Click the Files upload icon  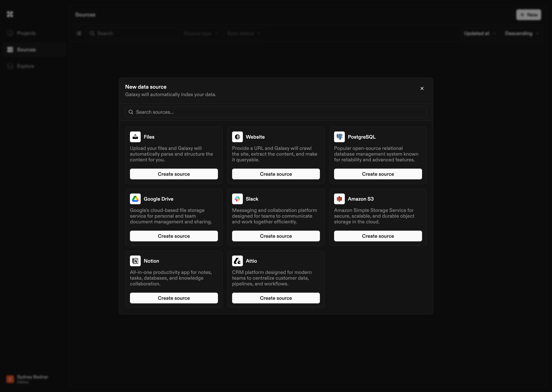[x=135, y=137]
